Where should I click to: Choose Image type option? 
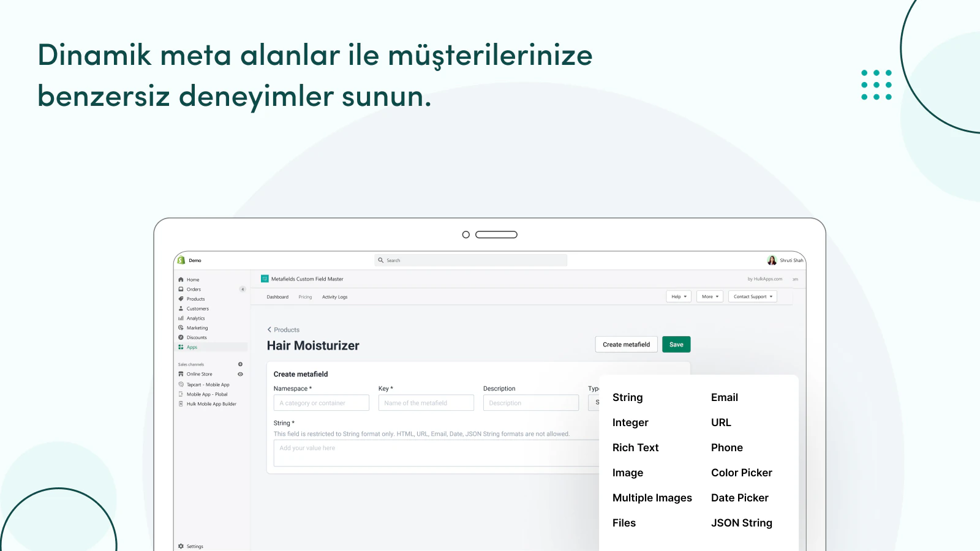628,473
